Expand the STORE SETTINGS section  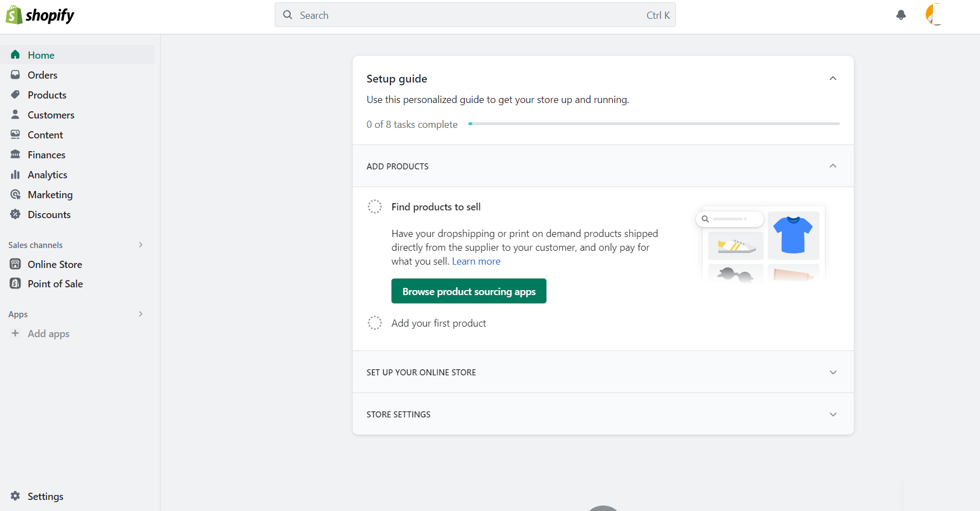click(833, 414)
